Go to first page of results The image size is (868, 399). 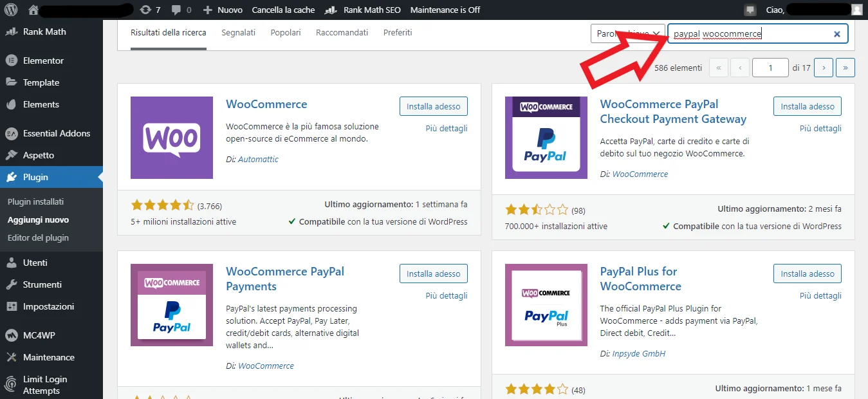(x=719, y=67)
